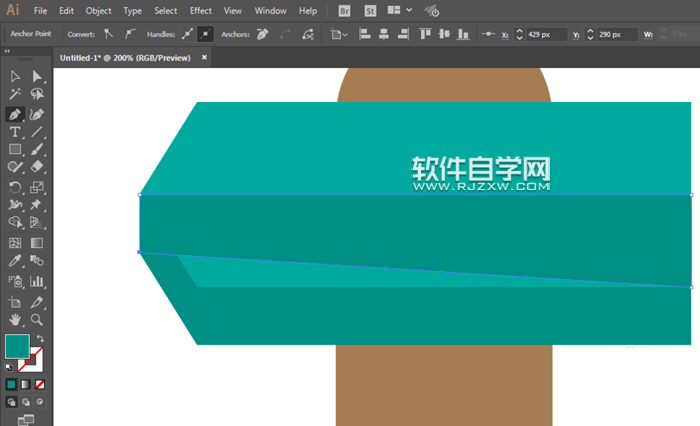Open the File menu
Screen dimensions: 700x426
click(x=40, y=11)
